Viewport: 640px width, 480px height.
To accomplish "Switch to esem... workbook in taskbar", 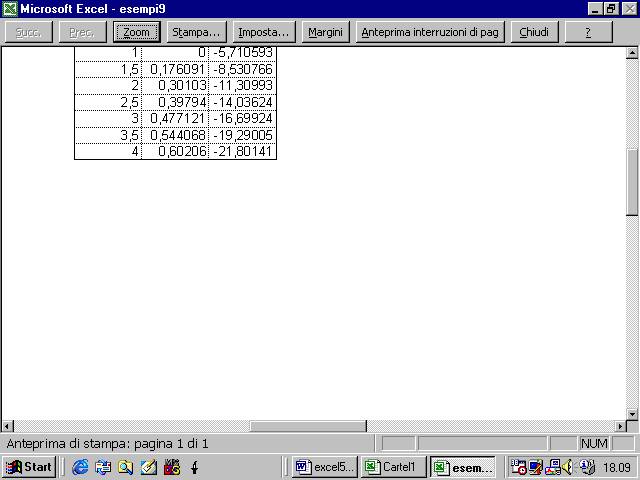I will [462, 467].
